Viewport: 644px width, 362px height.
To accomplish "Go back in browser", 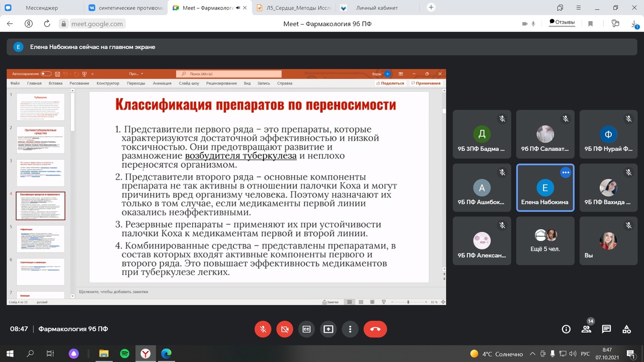I will coord(11,24).
